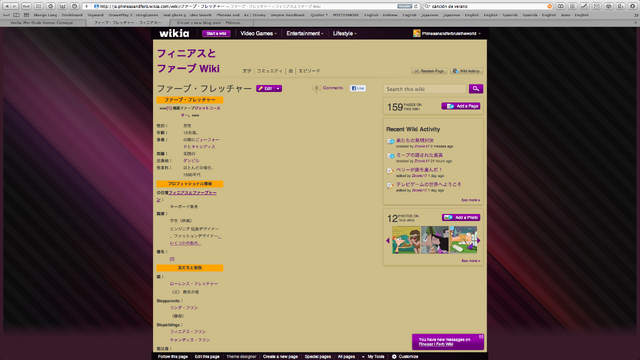Click the user avatar icon in Wikia header

416,33
